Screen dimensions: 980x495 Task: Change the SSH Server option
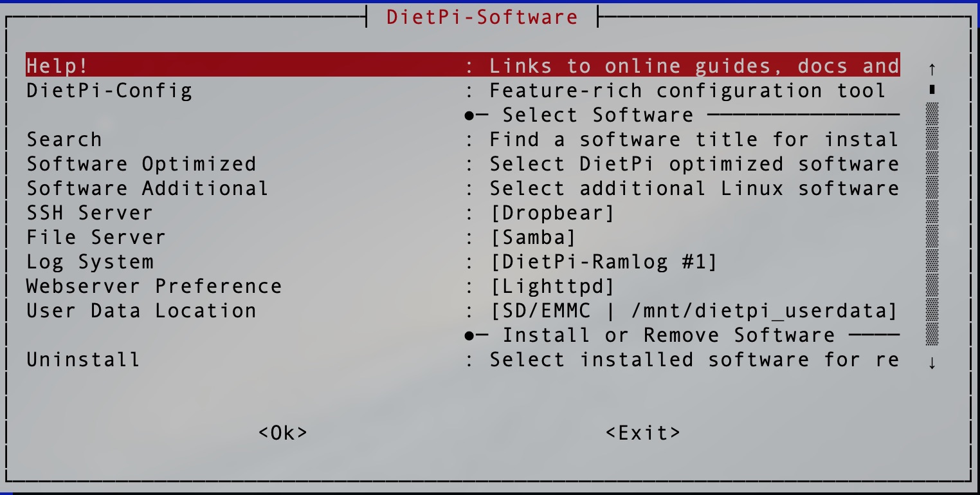click(463, 212)
